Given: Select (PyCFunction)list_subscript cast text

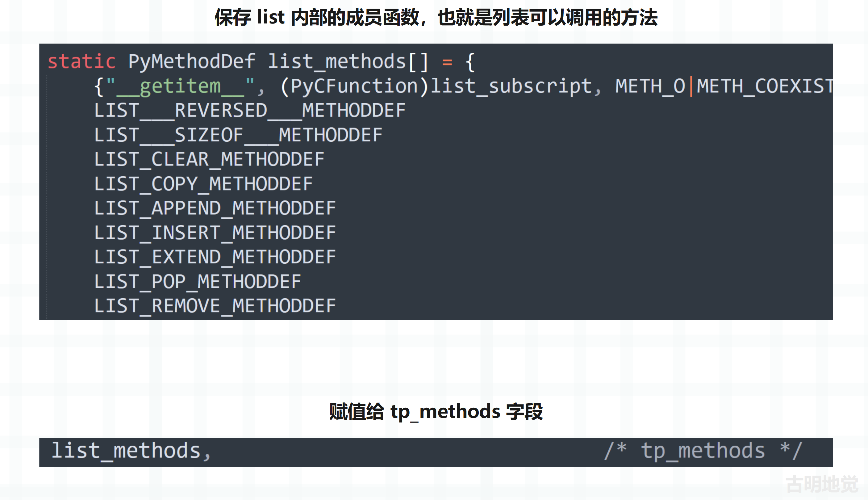Looking at the screenshot, I should click(436, 86).
